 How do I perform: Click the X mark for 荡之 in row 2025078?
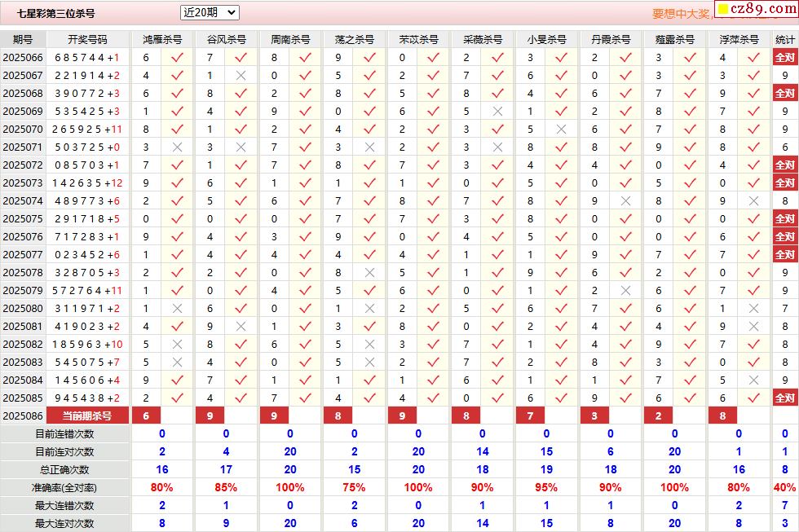click(x=369, y=273)
